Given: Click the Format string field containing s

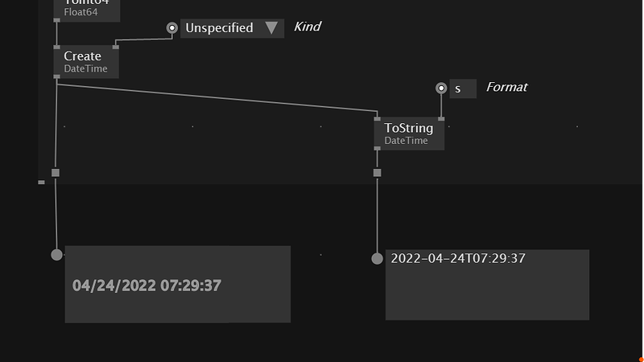Looking at the screenshot, I should (463, 88).
